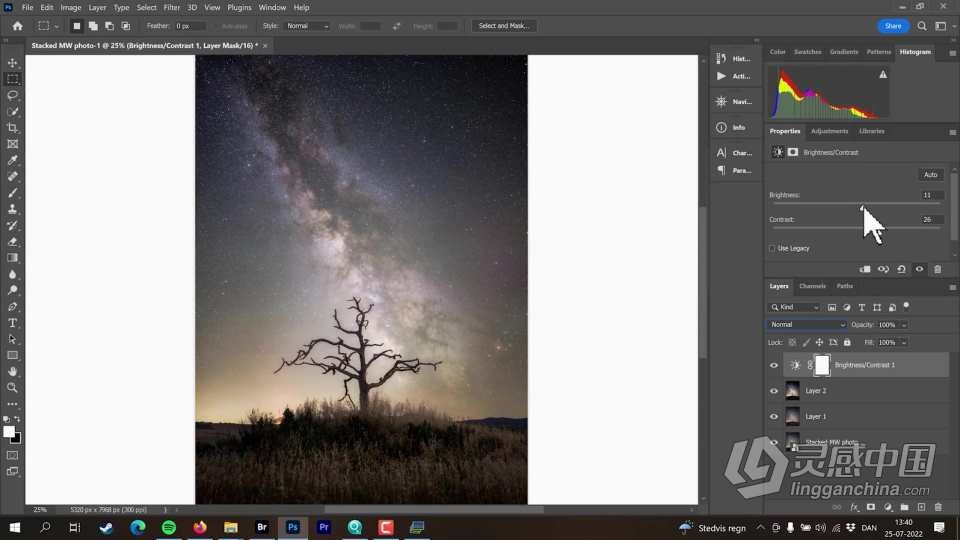Hide Layer 1 visibility eye
This screenshot has height=540, width=960.
tap(774, 416)
